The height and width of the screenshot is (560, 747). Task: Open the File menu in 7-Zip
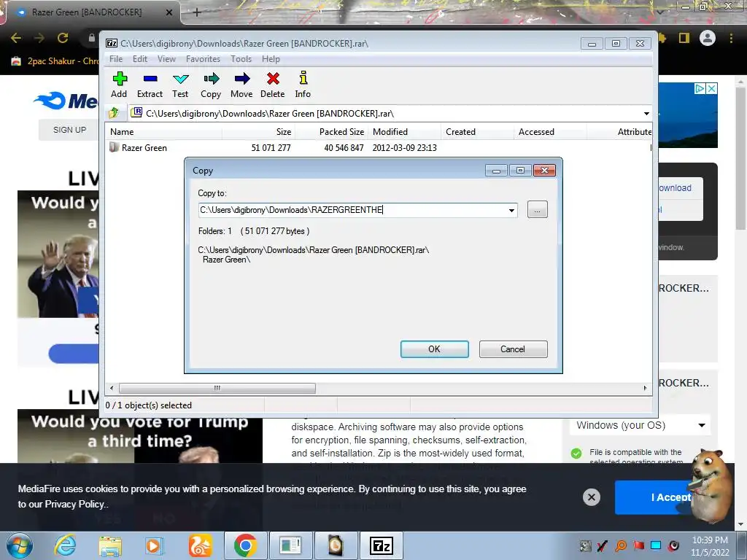click(x=116, y=59)
